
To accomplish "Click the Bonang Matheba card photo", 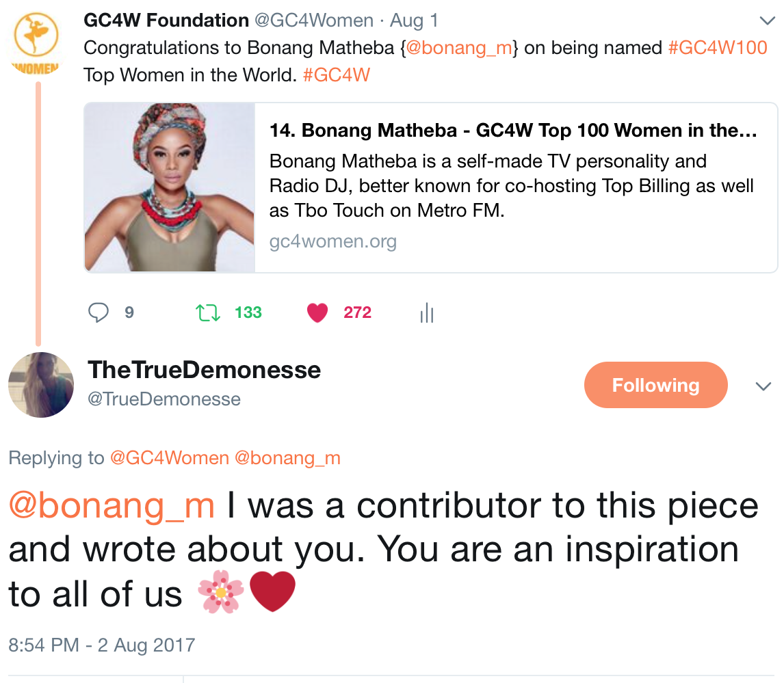I will point(170,187).
